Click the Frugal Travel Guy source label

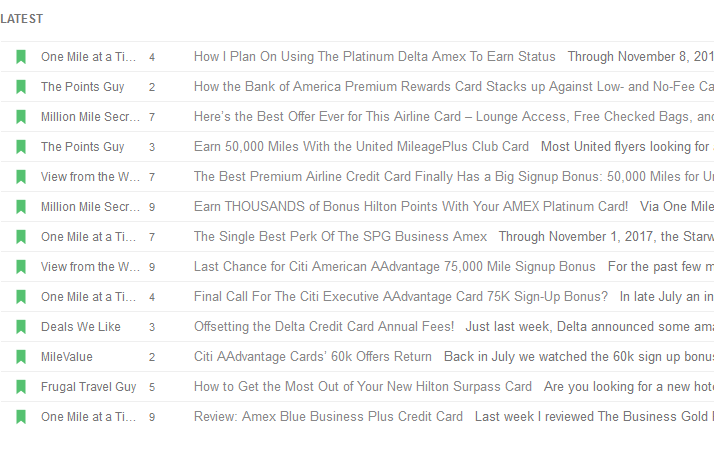pyautogui.click(x=88, y=387)
